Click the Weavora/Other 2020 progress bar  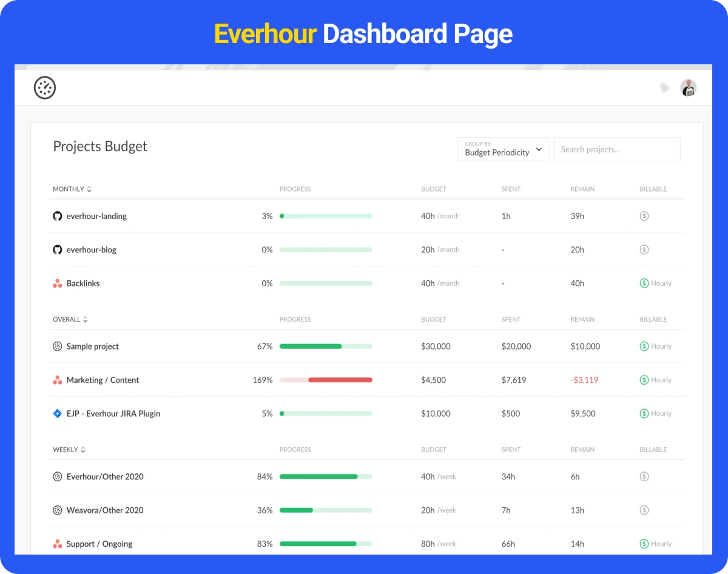click(326, 510)
